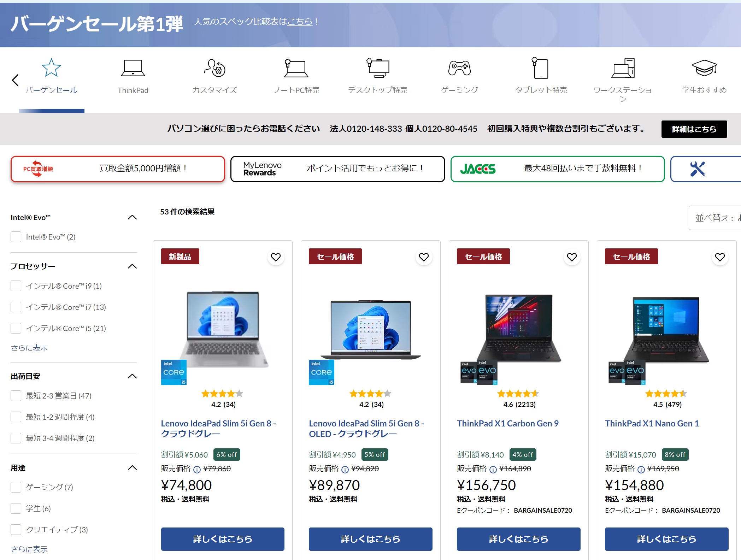Screen dimensions: 741x560
Task: Click the tablet sale (タブレット特売) icon
Action: [540, 68]
